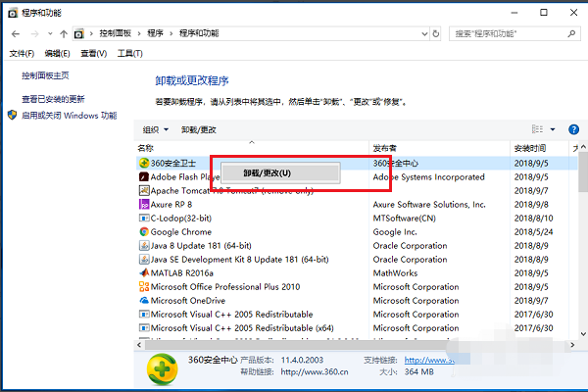The height and width of the screenshot is (392, 588).
Task: Click 卸载/更改 in the toolbar
Action: [x=199, y=129]
